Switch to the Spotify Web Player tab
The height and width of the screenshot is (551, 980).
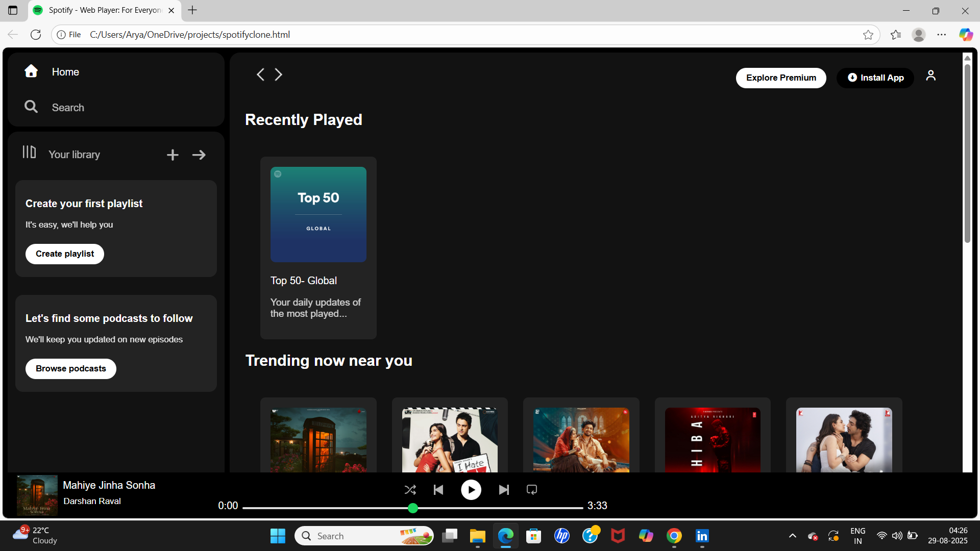click(x=97, y=10)
